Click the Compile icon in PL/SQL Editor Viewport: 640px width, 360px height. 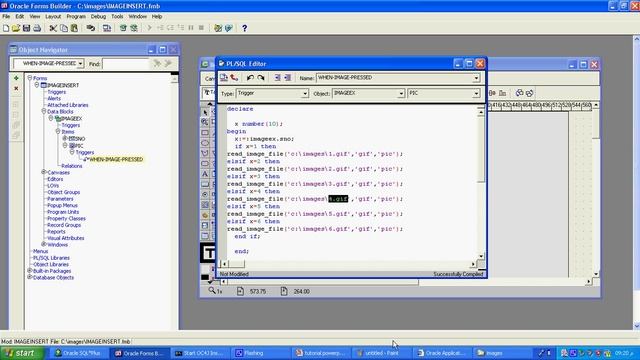click(224, 78)
